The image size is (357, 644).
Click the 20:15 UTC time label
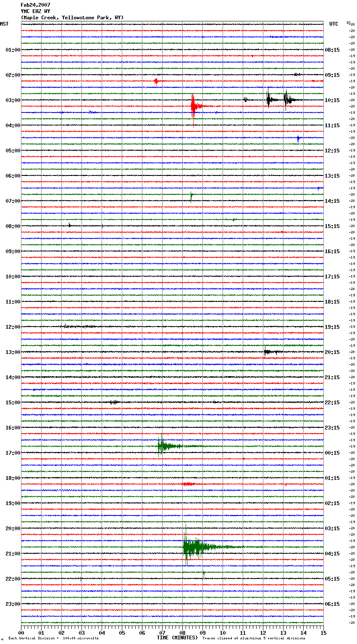coord(332,352)
